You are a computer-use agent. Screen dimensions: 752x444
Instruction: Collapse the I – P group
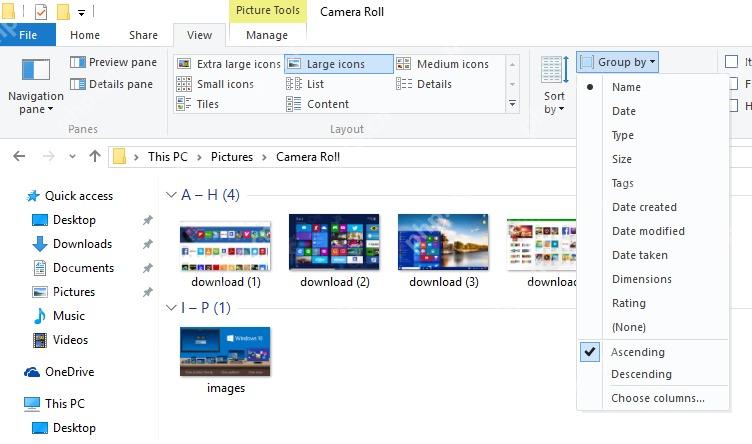[171, 307]
